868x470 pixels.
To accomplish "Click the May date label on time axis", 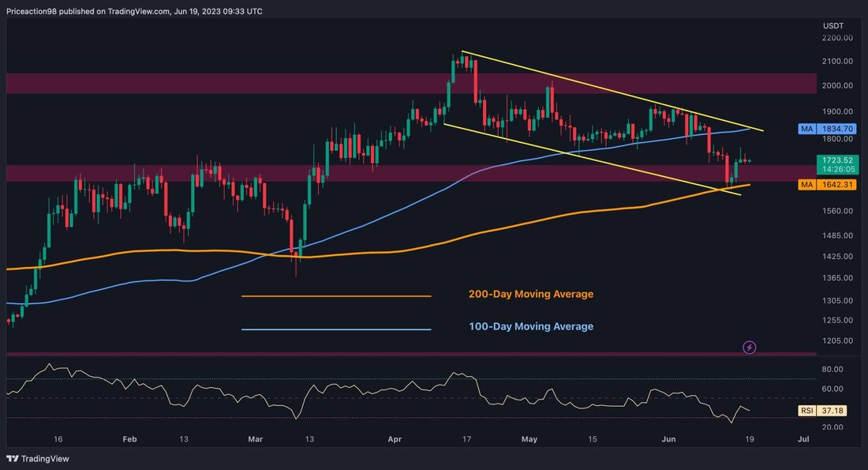I will click(x=529, y=439).
